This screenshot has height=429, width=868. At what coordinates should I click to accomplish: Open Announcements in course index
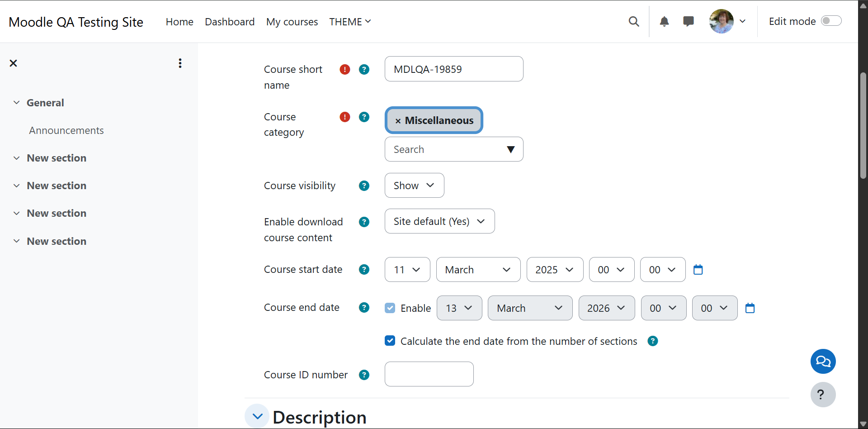pos(66,130)
